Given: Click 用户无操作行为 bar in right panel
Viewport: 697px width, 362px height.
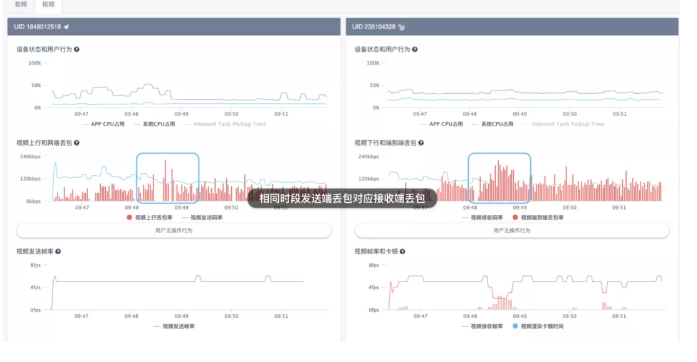Looking at the screenshot, I should coord(512,230).
